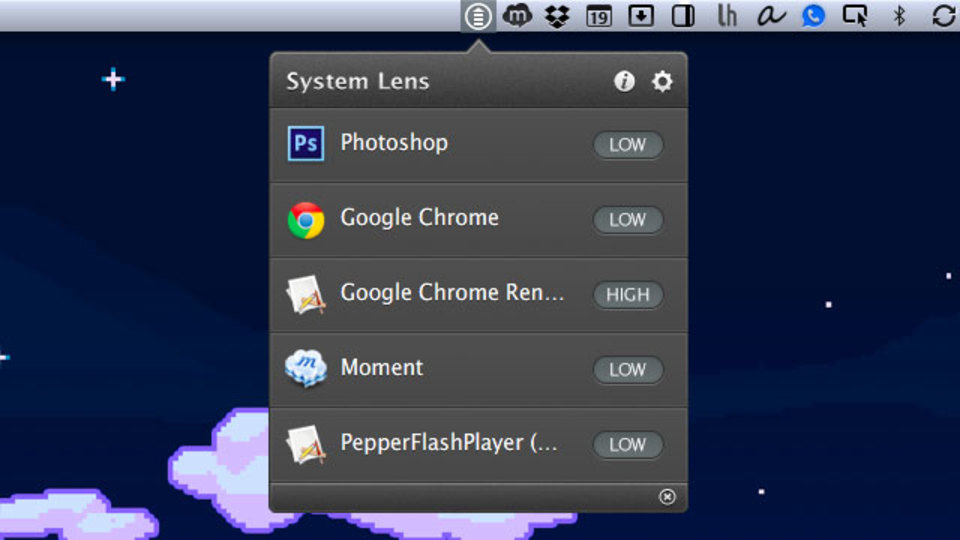The image size is (960, 540).
Task: Click the LOW badge for Photoshop
Action: [628, 145]
